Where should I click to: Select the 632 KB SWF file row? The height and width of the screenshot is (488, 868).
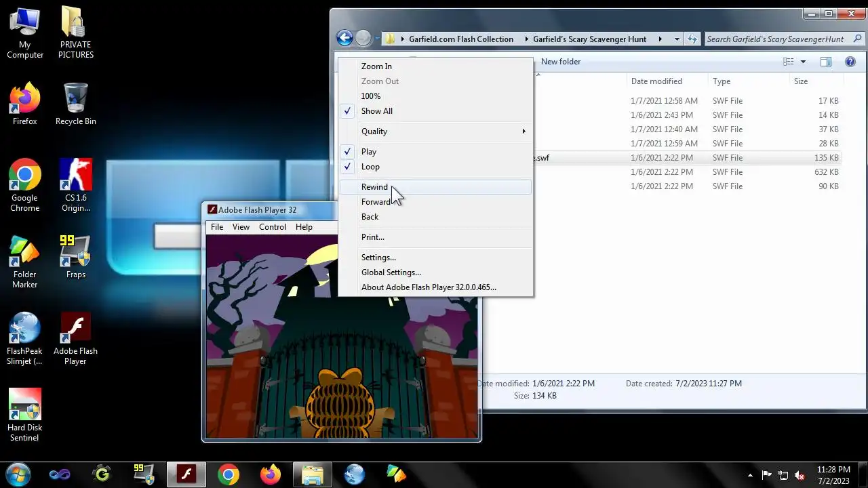[x=686, y=172]
